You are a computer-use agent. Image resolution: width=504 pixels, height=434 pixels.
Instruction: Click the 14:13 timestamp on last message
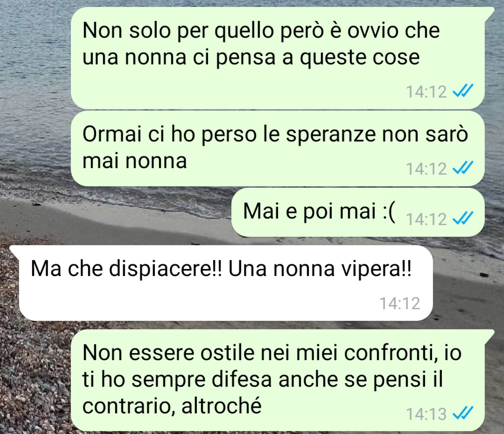[x=427, y=414]
